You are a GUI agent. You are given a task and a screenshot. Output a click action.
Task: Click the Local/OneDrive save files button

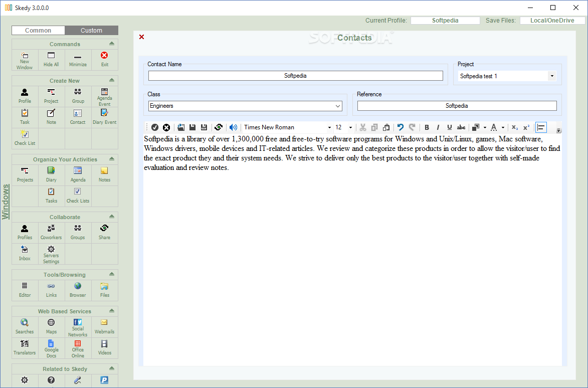click(x=552, y=21)
